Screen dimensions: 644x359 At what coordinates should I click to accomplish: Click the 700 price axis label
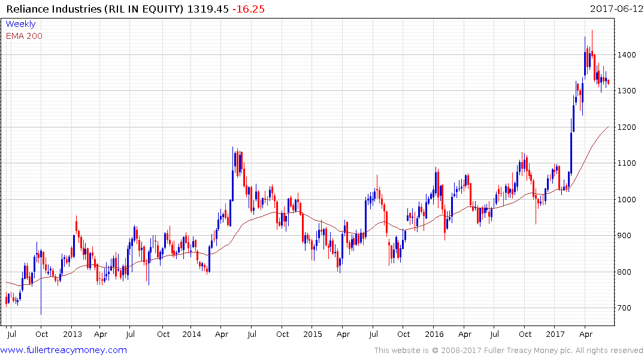[624, 308]
